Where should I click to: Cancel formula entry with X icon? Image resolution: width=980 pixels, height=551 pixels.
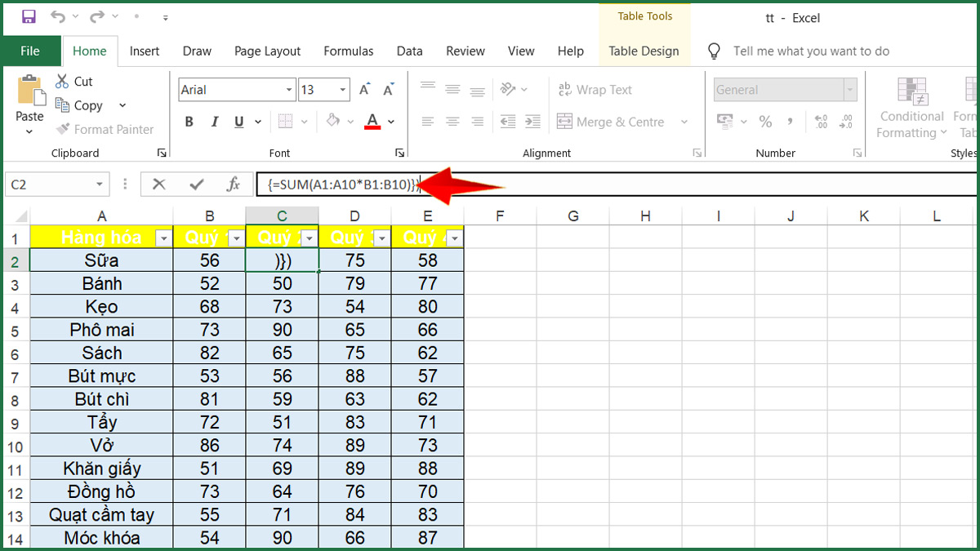(x=159, y=184)
